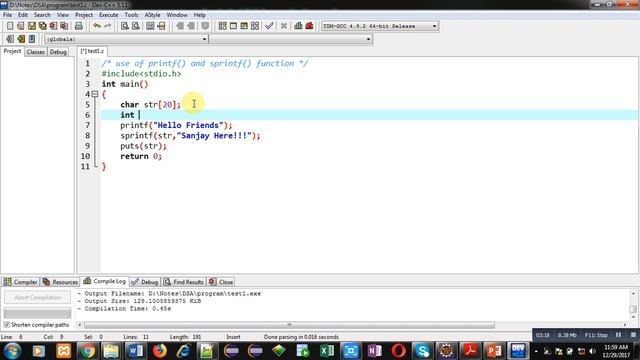Switch to the Debug sidebar tab
This screenshot has width=640, height=360.
tap(58, 52)
